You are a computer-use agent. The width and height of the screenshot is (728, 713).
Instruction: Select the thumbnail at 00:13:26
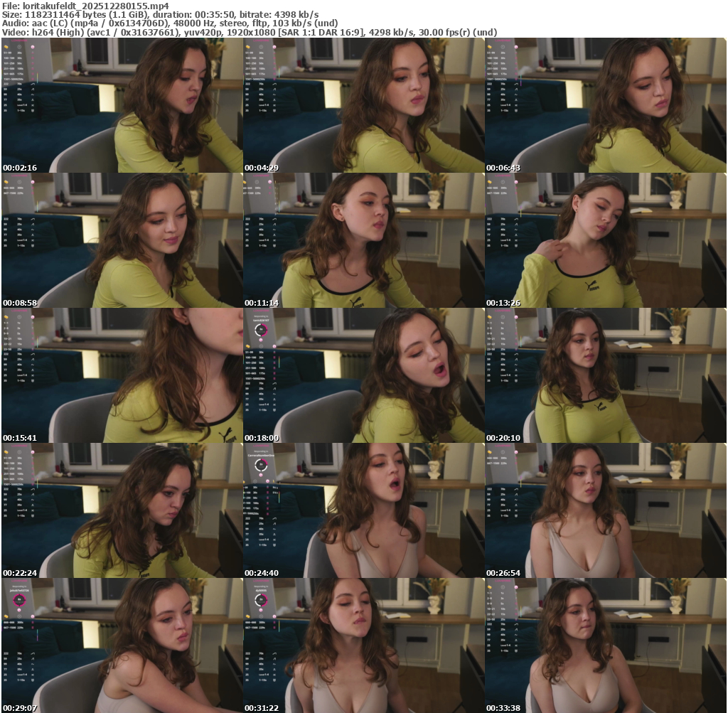[606, 240]
